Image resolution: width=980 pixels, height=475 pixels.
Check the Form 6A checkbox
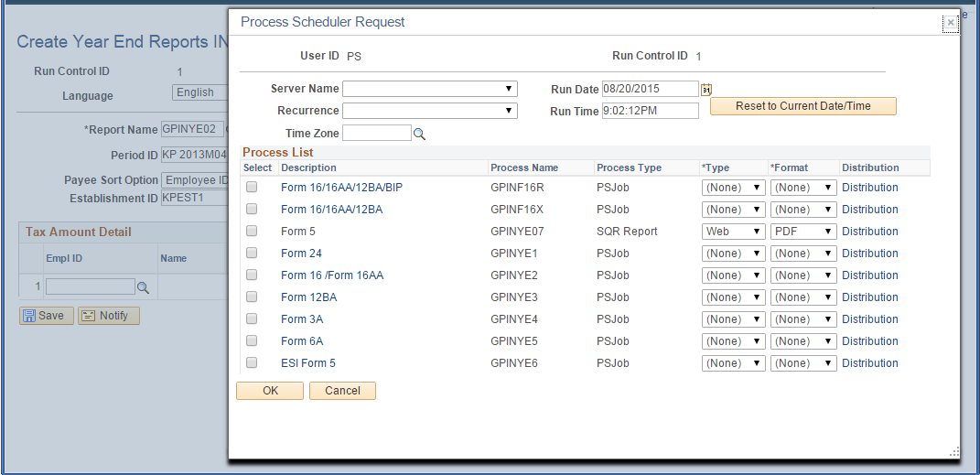tap(252, 340)
